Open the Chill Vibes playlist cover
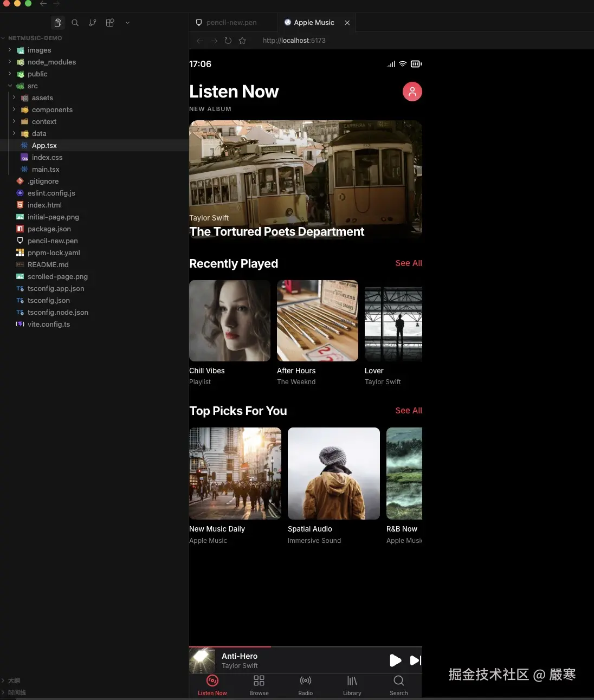Screen dimensions: 594x700 230,321
